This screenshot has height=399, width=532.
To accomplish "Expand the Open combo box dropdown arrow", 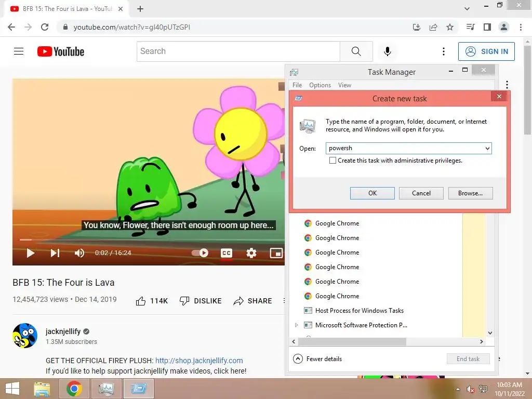I will click(x=487, y=148).
